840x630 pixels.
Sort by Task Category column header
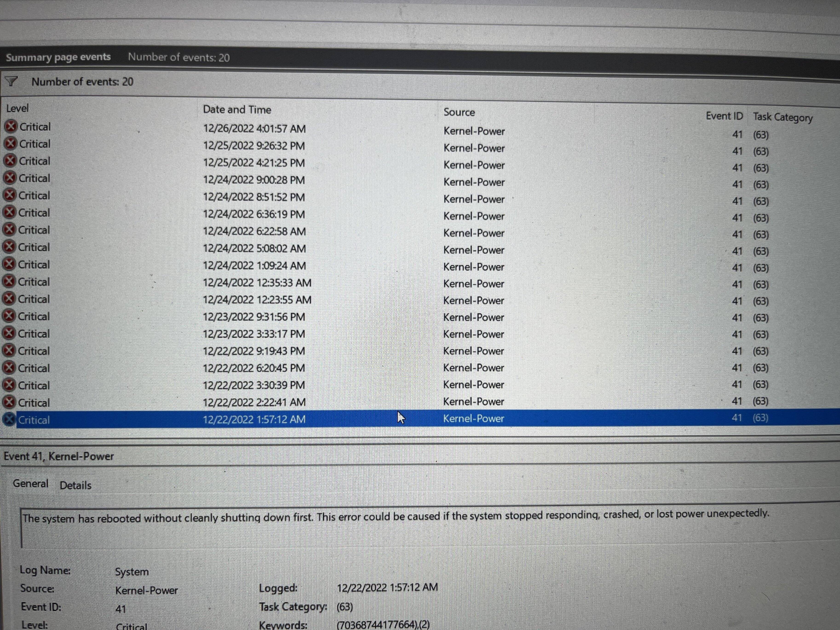click(783, 117)
